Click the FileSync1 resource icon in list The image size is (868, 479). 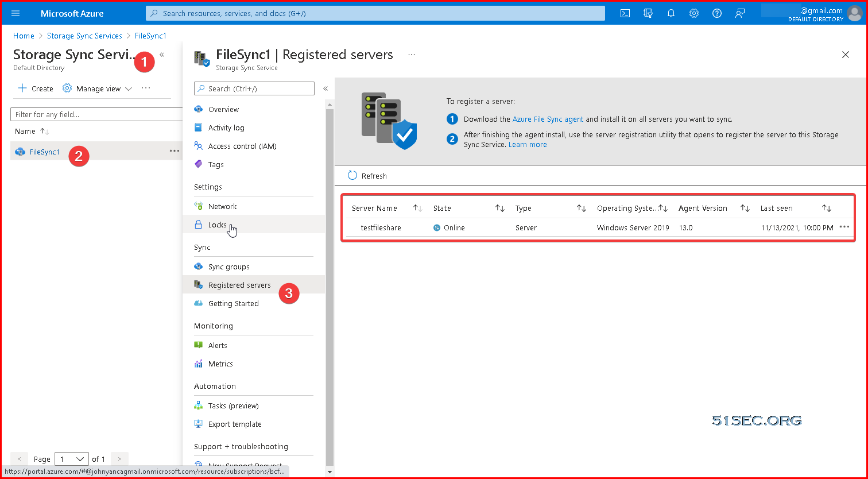click(x=20, y=152)
